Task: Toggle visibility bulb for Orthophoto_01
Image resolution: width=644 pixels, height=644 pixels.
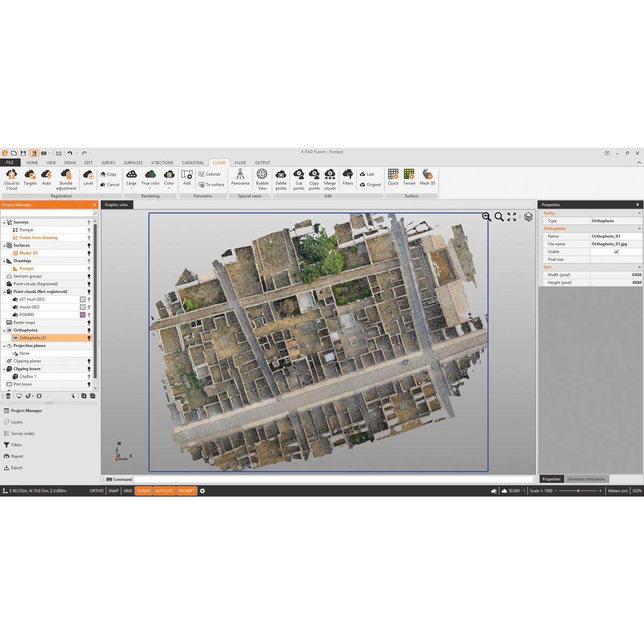Action: point(89,338)
